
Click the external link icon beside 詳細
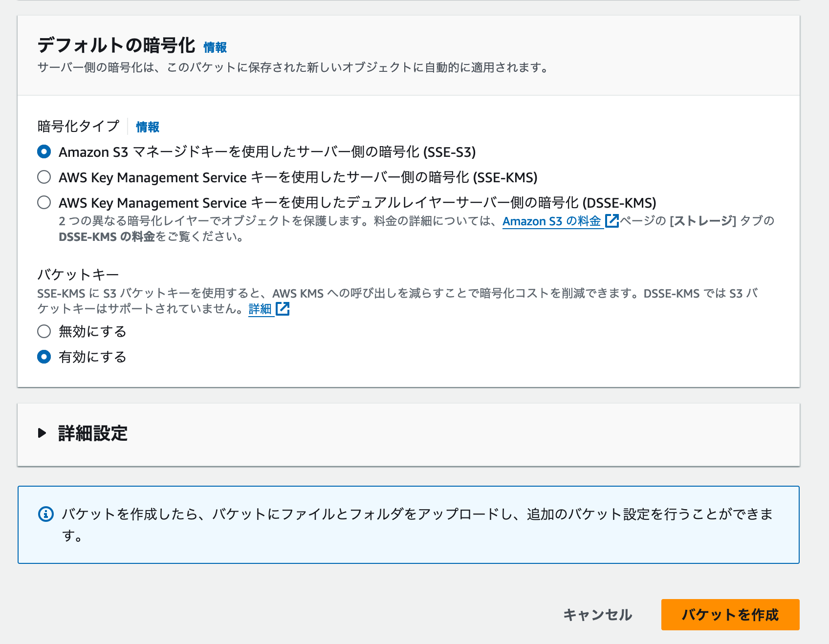tap(284, 308)
